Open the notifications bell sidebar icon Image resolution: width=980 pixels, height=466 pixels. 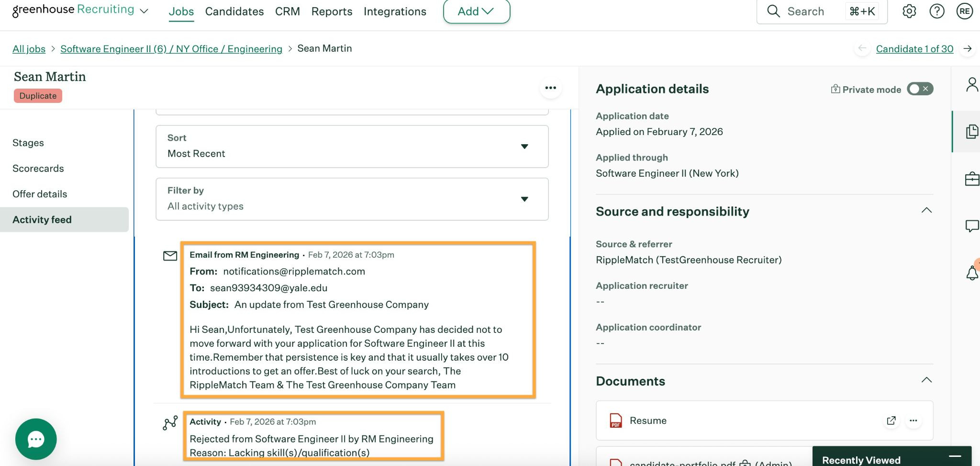pyautogui.click(x=972, y=273)
